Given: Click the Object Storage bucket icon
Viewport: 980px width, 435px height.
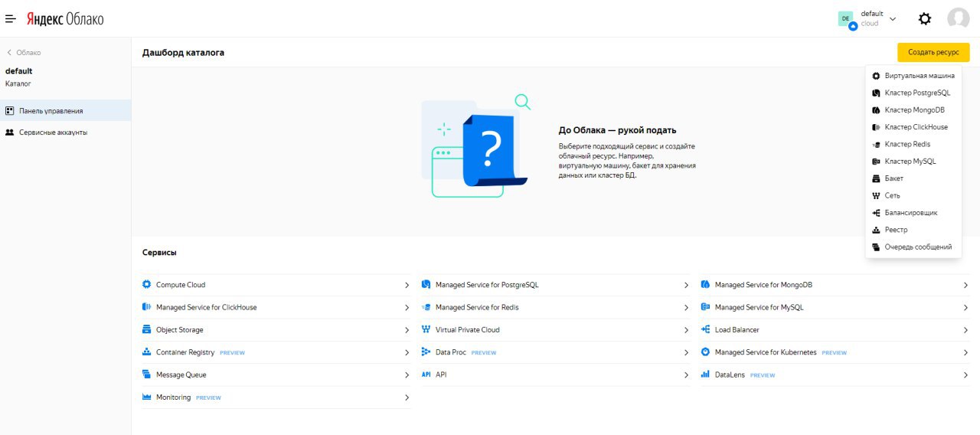Looking at the screenshot, I should [147, 330].
